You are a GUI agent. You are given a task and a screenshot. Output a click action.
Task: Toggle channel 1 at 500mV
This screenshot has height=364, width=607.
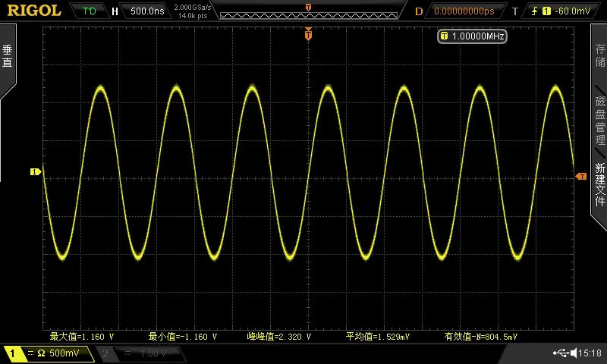tap(48, 353)
